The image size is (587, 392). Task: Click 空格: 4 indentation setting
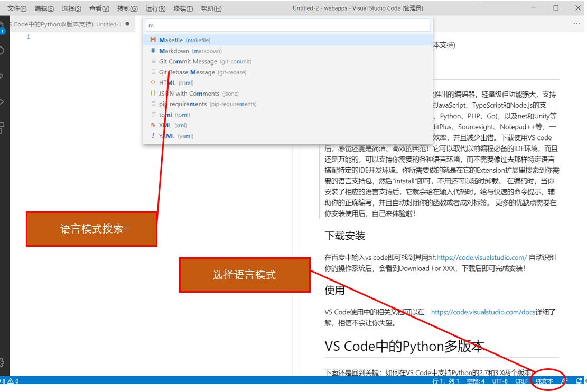476,381
